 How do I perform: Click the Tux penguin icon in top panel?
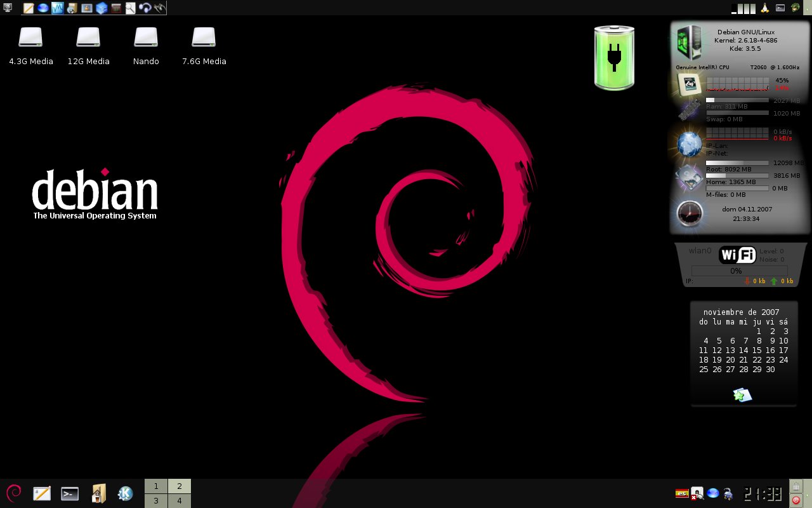pyautogui.click(x=765, y=8)
